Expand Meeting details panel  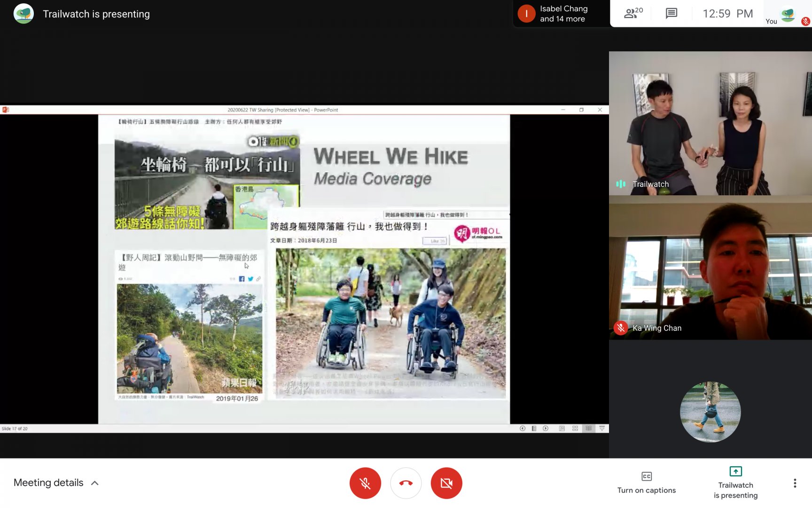point(56,483)
